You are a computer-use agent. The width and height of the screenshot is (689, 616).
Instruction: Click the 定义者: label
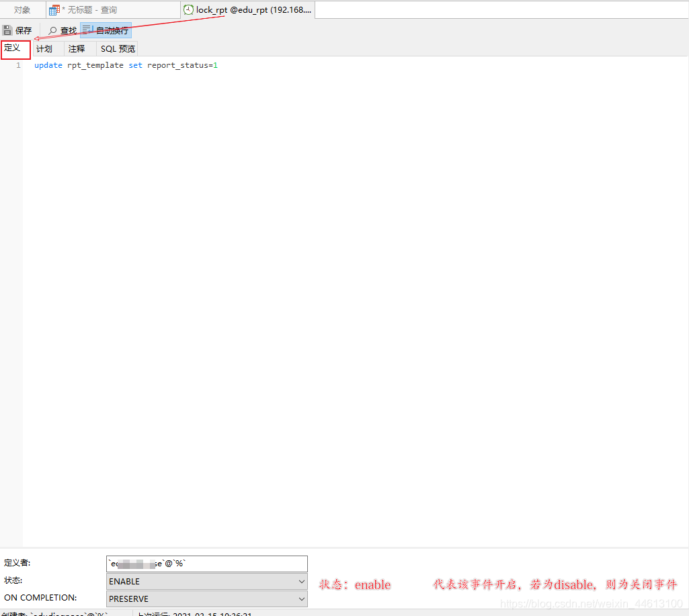17,563
